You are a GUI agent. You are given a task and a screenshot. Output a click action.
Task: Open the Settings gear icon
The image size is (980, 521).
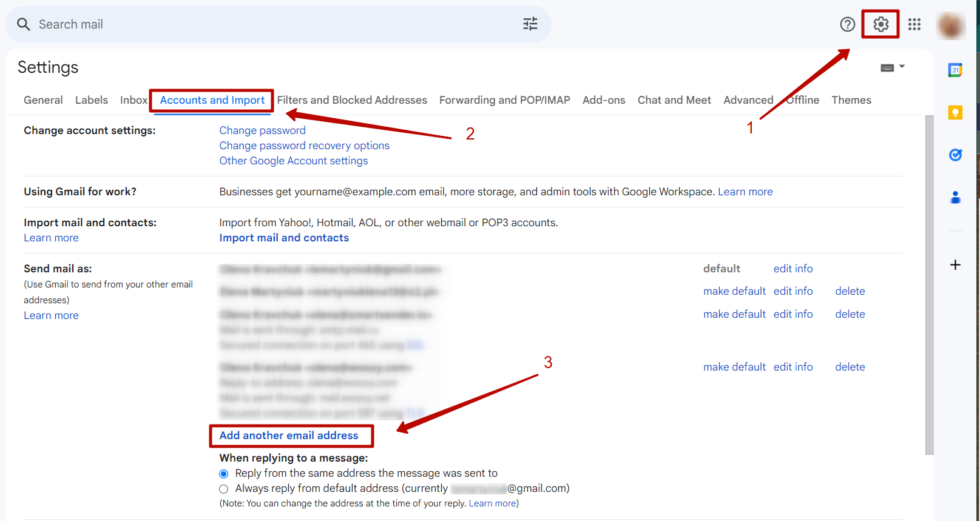point(880,24)
